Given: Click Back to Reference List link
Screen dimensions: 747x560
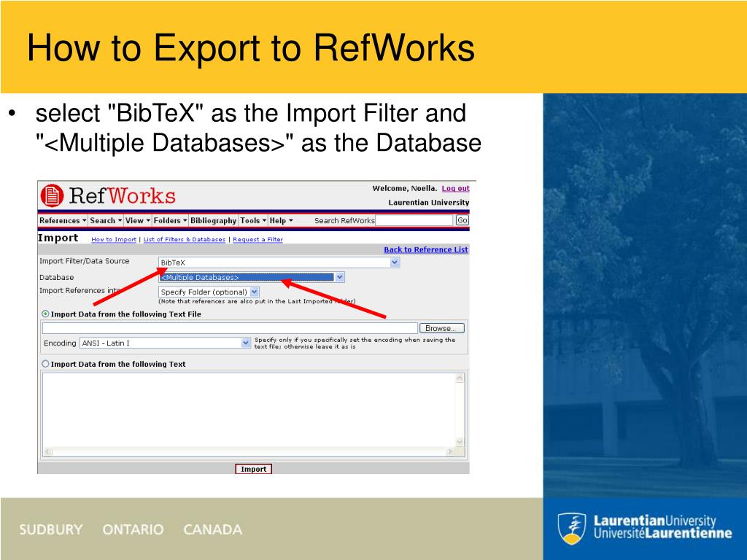Looking at the screenshot, I should pyautogui.click(x=426, y=249).
